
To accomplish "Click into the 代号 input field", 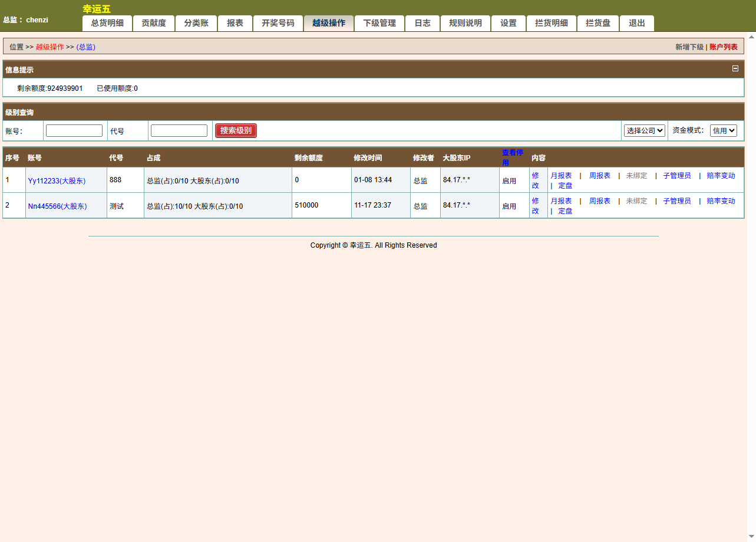I will coord(179,130).
